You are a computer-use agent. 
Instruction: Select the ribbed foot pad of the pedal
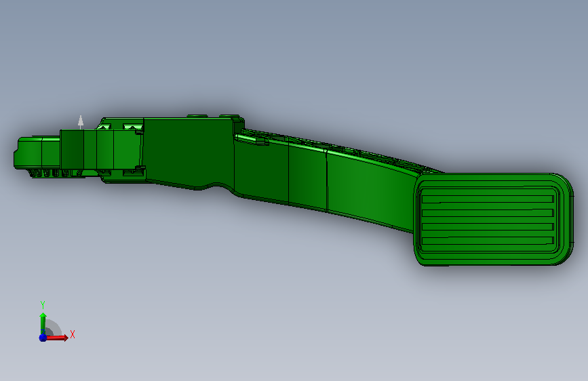point(494,220)
